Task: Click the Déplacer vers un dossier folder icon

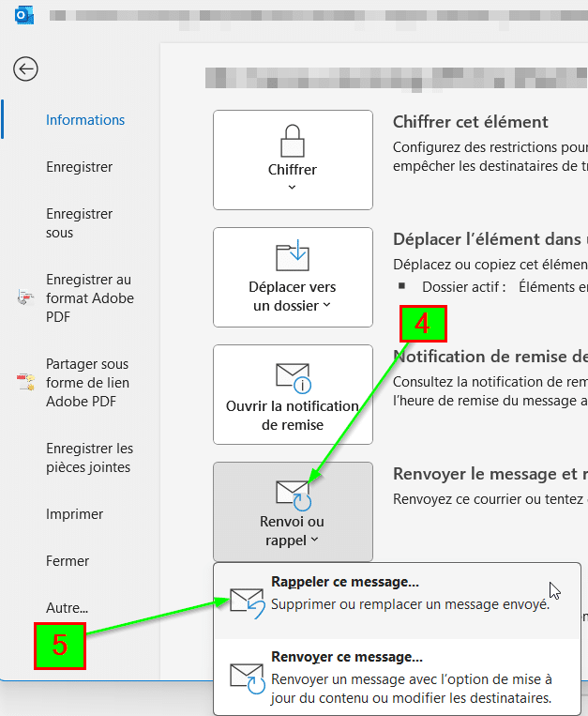Action: (293, 255)
